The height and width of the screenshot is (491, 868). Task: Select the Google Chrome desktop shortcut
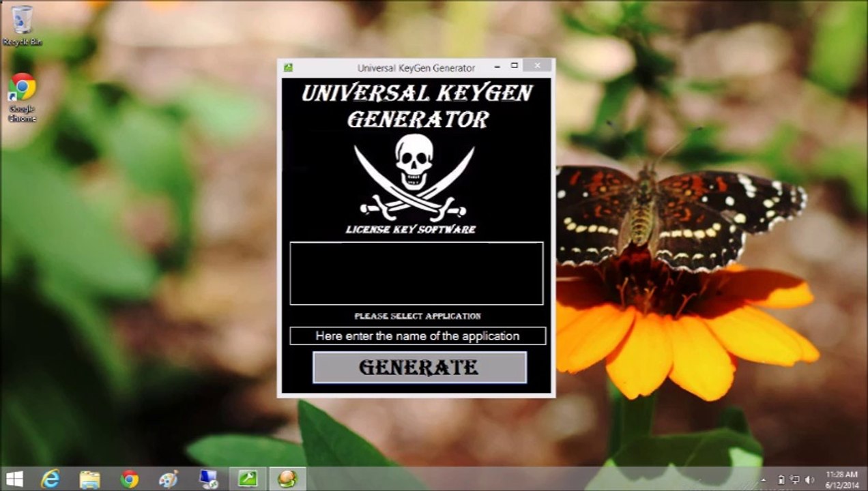coord(22,98)
